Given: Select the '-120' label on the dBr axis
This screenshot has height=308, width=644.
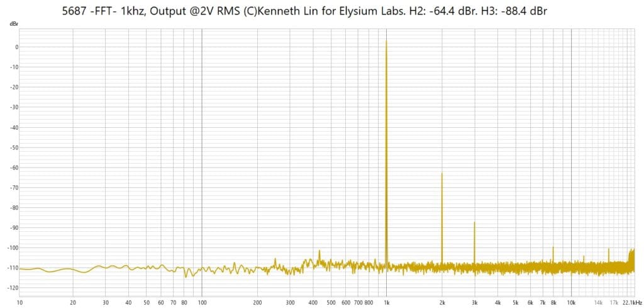Looking at the screenshot, I should click(x=14, y=288).
